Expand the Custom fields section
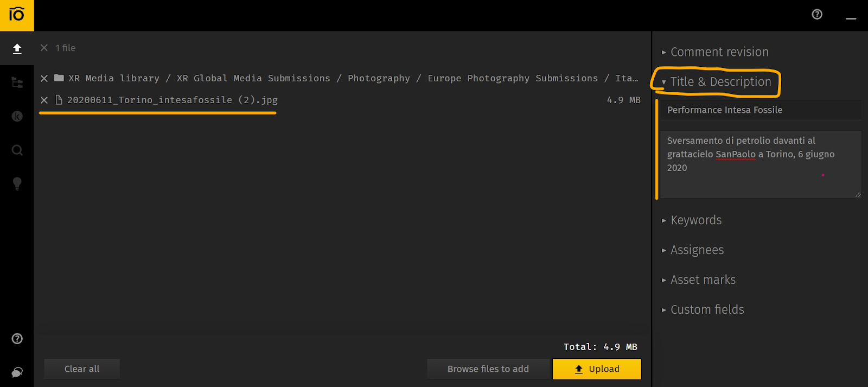Screen dimensions: 868x387 706,310
